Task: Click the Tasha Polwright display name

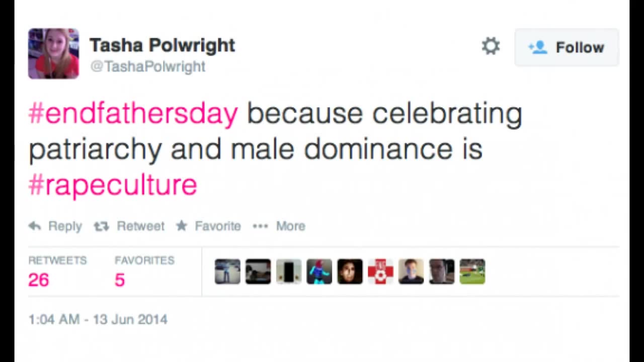Action: [162, 45]
